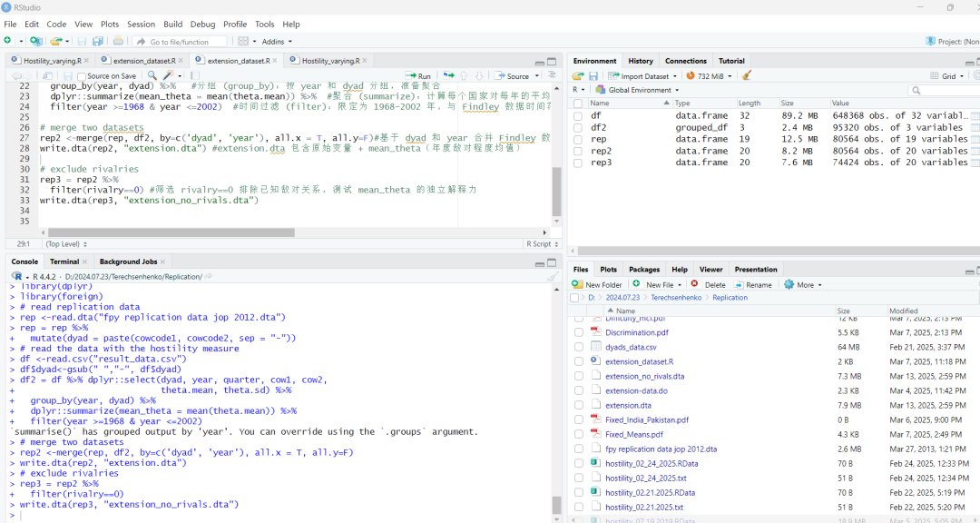Click the Create a project icon
Screen dimensions: 980x523
[36, 41]
